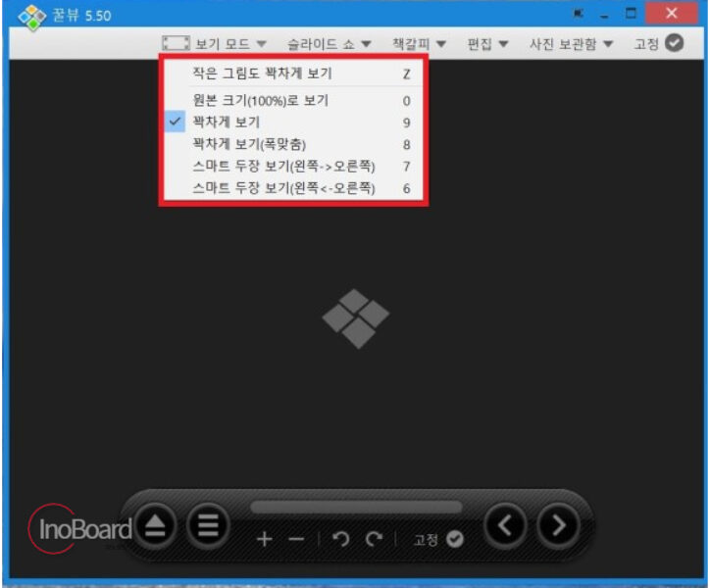The image size is (710, 588).
Task: Select 작은 그림도 꽉차게 보기
Action: [x=293, y=73]
